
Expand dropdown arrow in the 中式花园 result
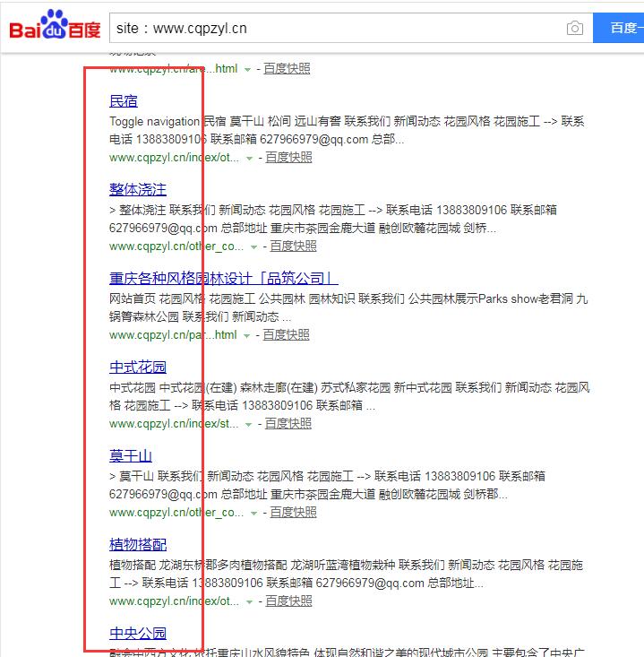click(x=249, y=425)
